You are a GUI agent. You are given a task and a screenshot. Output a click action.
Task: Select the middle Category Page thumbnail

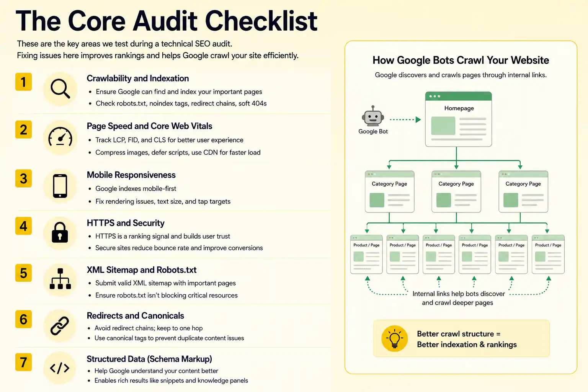[x=456, y=191]
